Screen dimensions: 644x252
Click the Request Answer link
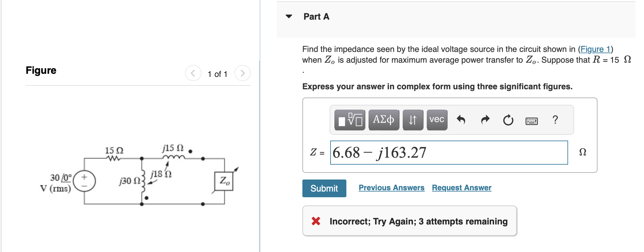click(x=461, y=187)
